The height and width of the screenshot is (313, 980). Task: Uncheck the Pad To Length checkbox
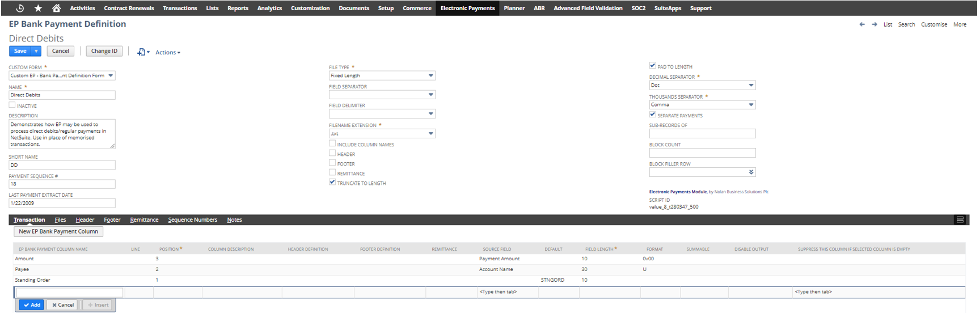tap(652, 66)
